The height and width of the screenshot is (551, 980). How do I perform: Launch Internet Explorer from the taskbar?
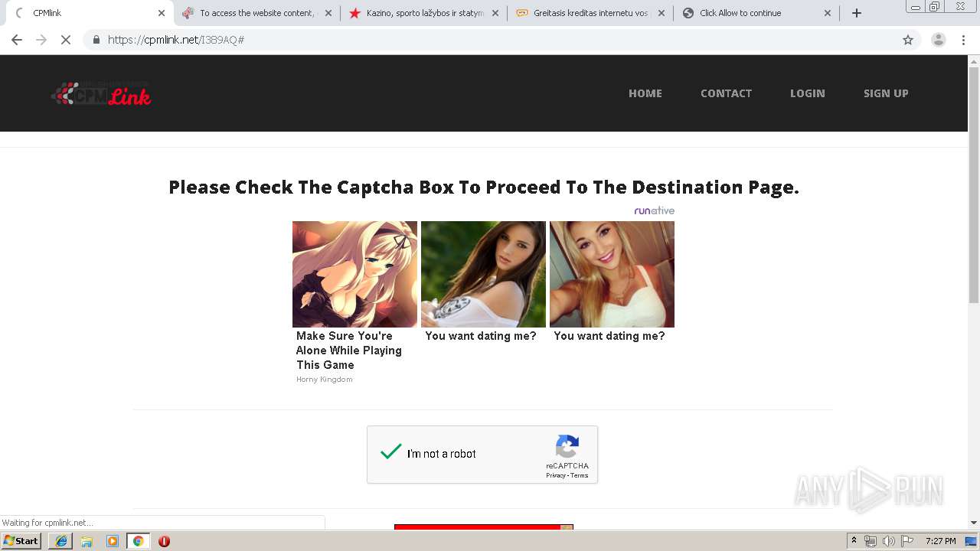61,541
